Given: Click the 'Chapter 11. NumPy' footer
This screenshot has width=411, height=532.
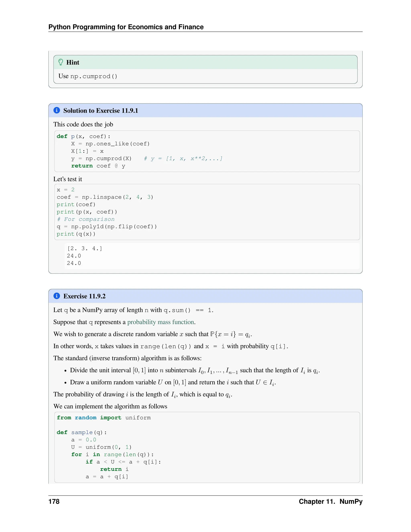Looking at the screenshot, I should point(331,501).
